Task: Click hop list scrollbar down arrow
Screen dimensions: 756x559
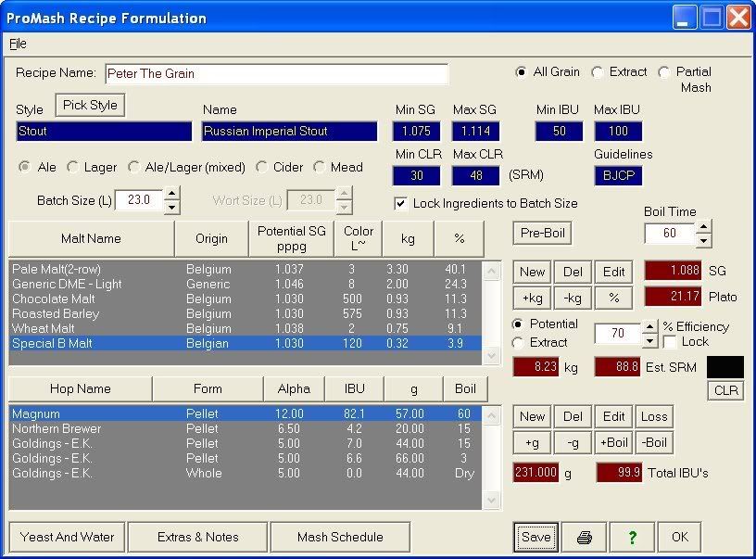Action: click(491, 501)
